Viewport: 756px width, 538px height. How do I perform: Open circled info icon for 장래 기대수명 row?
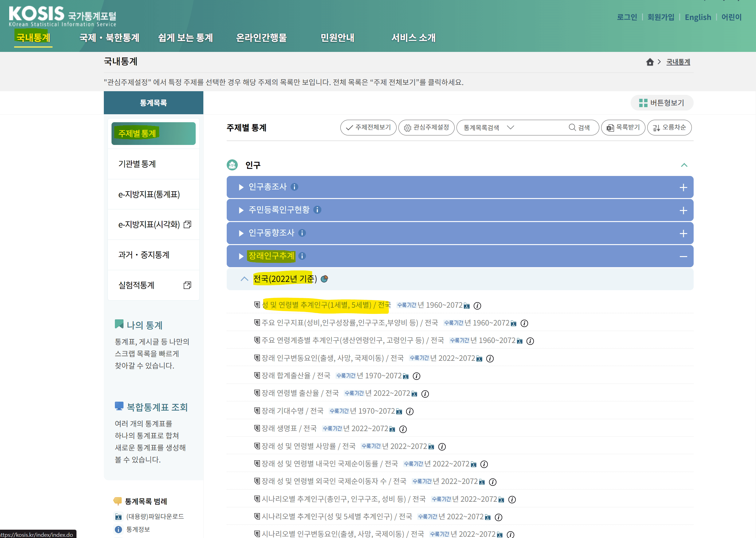(x=410, y=411)
